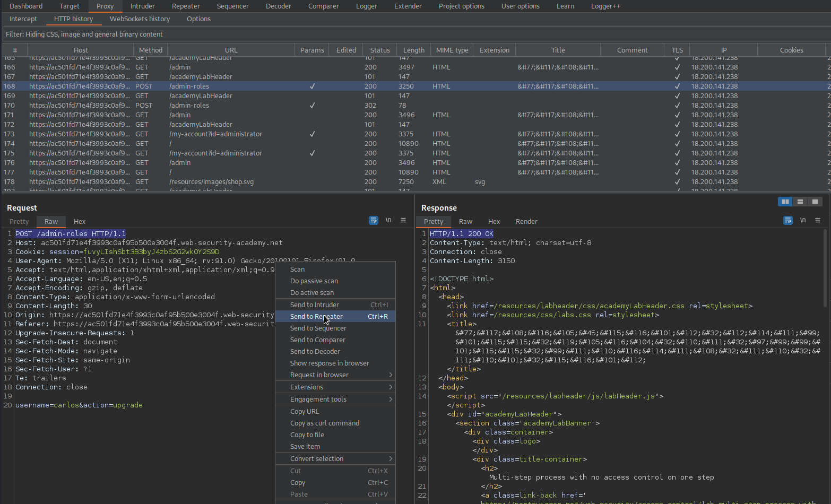This screenshot has width=831, height=504.
Task: Open the Decoder main tab
Action: (279, 6)
